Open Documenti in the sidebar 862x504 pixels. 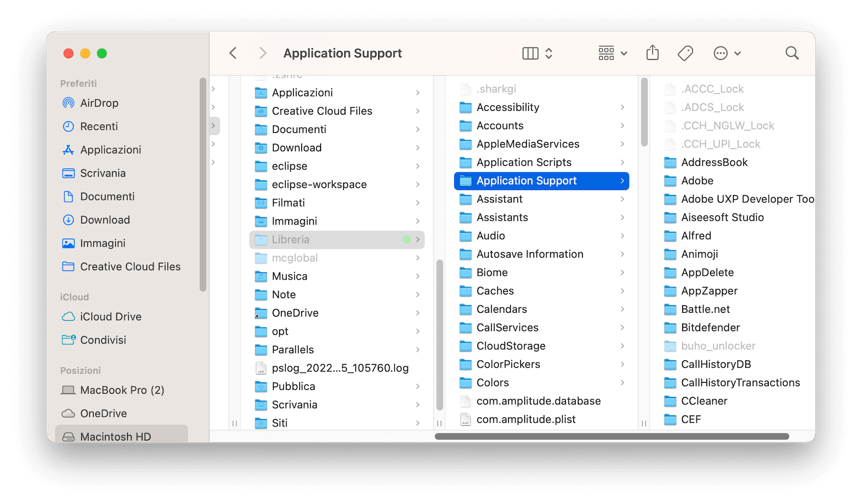107,197
